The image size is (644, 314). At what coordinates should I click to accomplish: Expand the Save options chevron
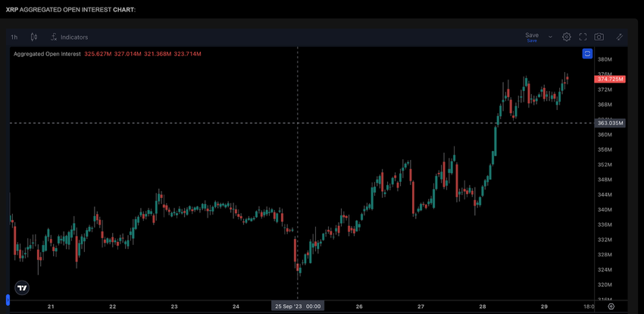(550, 37)
